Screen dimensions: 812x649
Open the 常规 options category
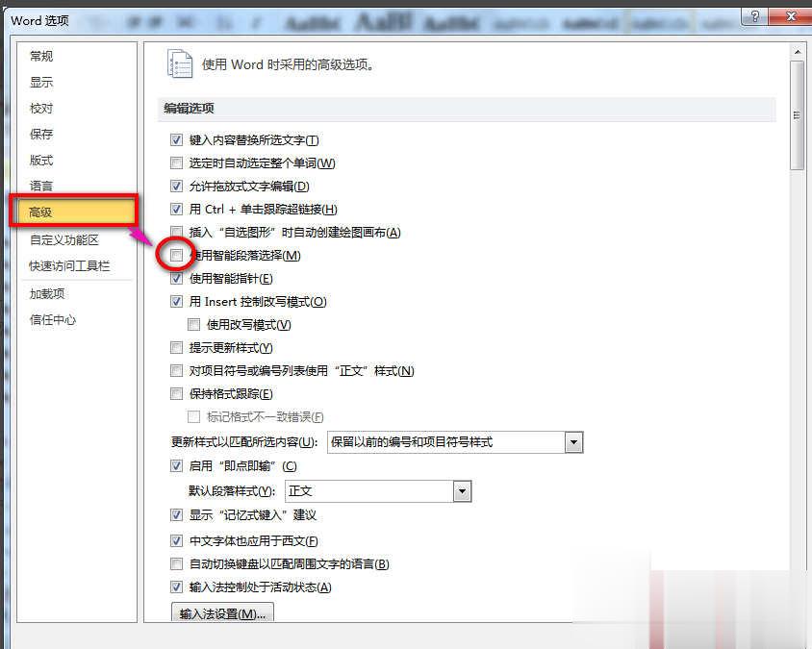pyautogui.click(x=41, y=56)
